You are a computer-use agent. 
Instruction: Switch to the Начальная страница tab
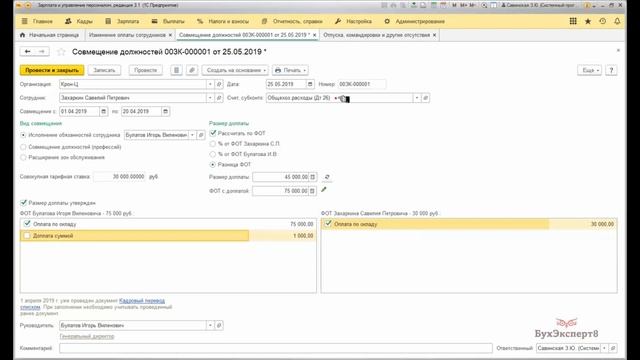pyautogui.click(x=49, y=35)
